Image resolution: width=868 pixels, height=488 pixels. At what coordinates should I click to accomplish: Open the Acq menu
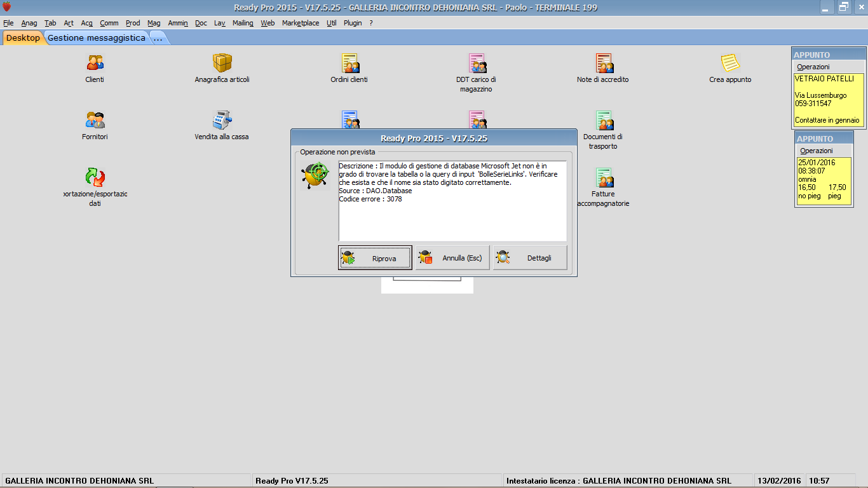pyautogui.click(x=87, y=23)
